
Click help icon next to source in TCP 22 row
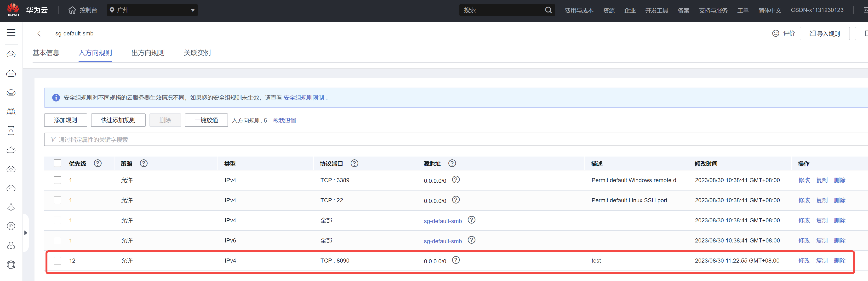(x=456, y=200)
